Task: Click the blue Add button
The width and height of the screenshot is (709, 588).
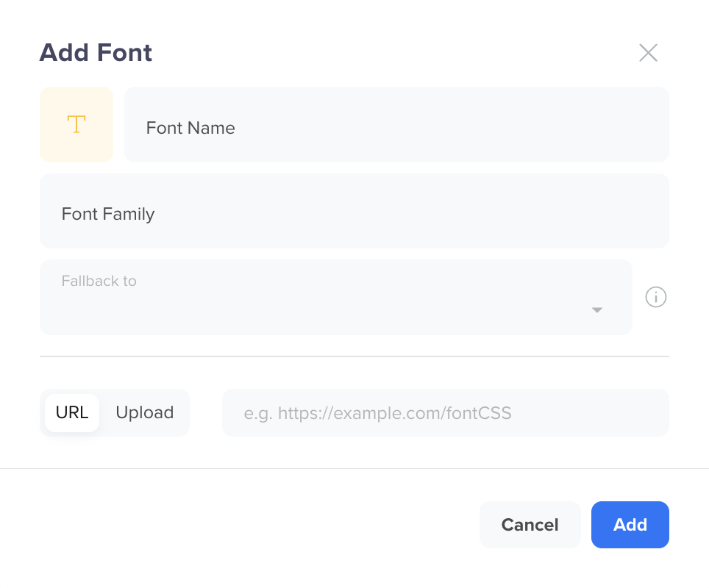Action: tap(630, 525)
